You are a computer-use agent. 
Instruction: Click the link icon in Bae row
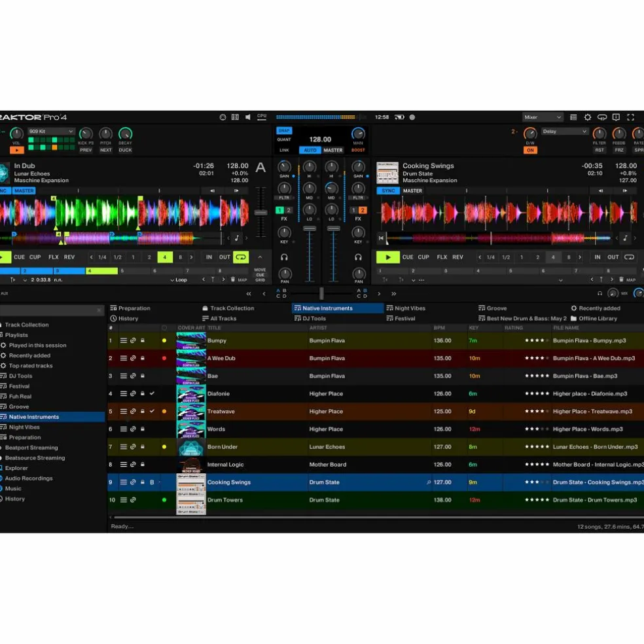click(133, 376)
